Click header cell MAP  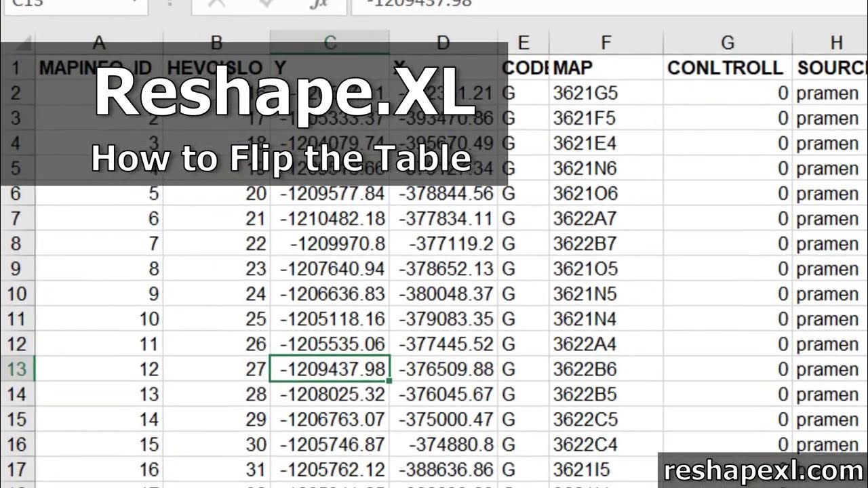pyautogui.click(x=606, y=68)
